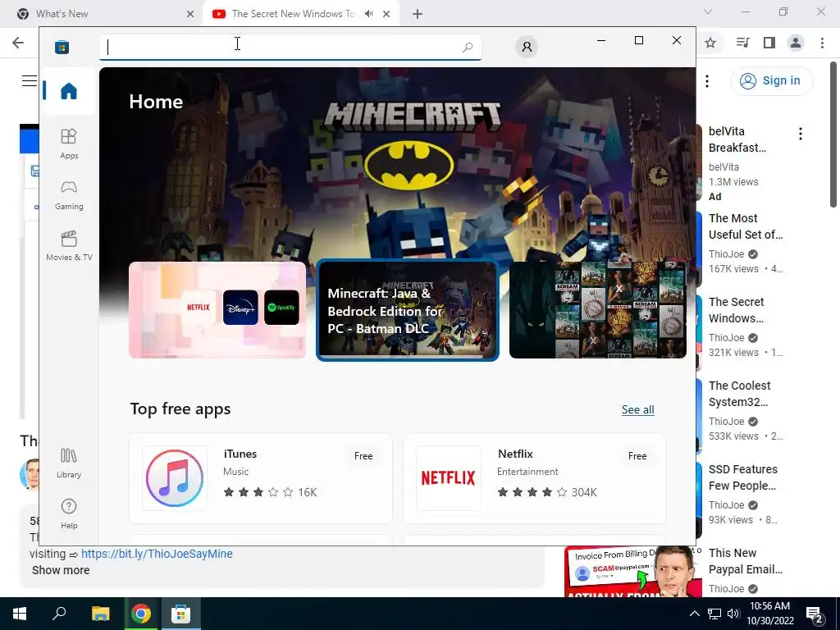Open the iTunes app title
The height and width of the screenshot is (630, 840).
pyautogui.click(x=240, y=454)
